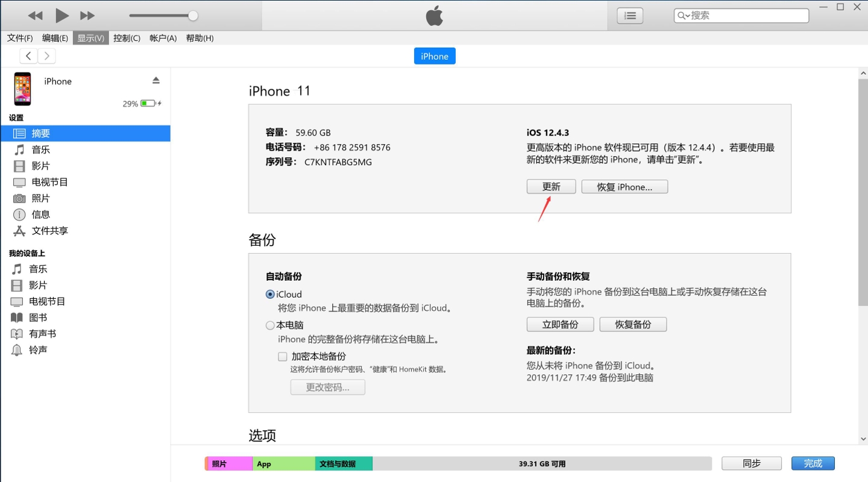
Task: Focus the 搜索 search field
Action: coord(741,16)
